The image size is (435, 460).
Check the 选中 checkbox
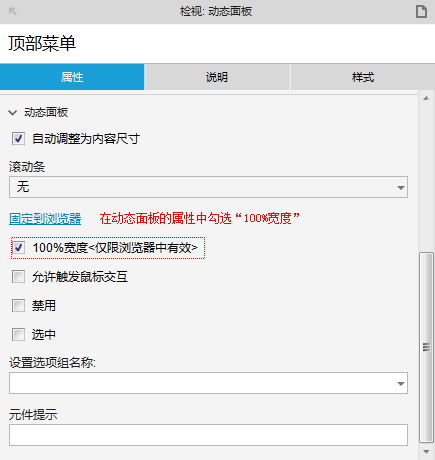click(18, 335)
